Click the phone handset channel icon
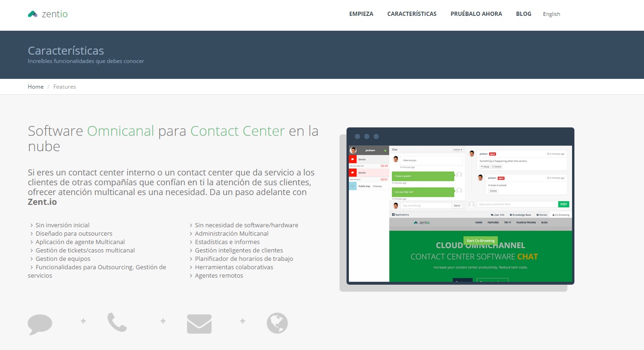The height and width of the screenshot is (350, 644). pos(117,322)
